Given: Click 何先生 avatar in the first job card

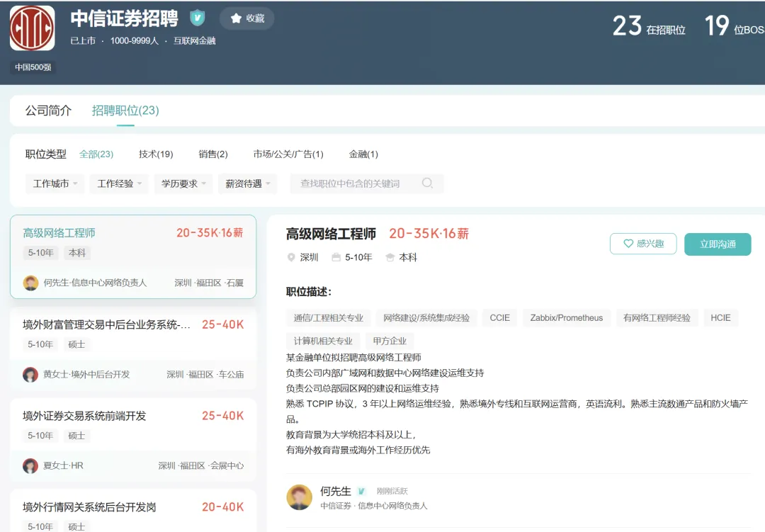Looking at the screenshot, I should click(x=30, y=283).
